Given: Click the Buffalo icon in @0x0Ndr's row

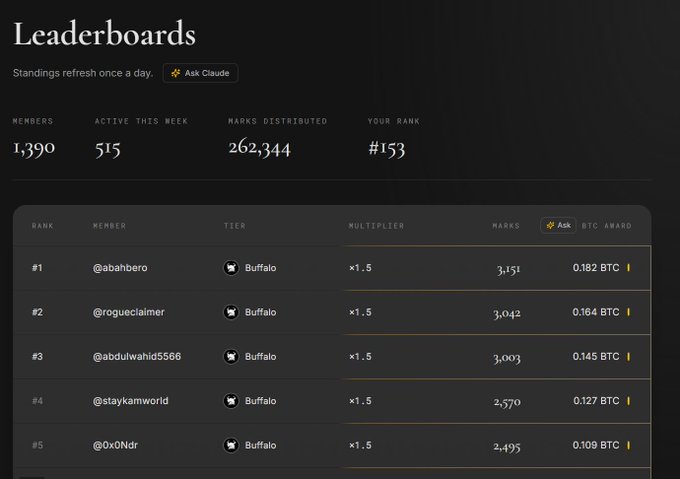Looking at the screenshot, I should coord(231,445).
